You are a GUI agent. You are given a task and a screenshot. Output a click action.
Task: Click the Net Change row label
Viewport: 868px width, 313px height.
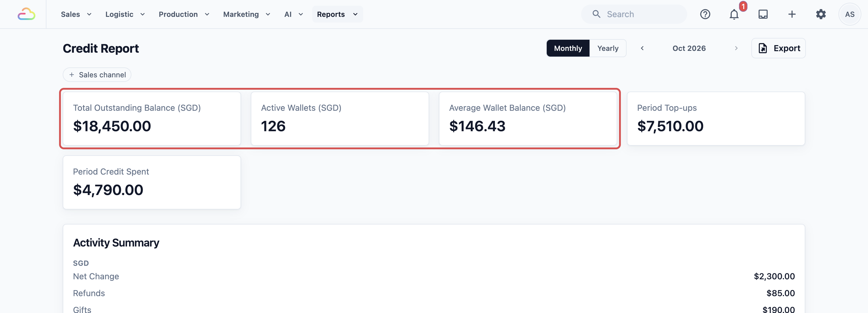[x=96, y=276]
